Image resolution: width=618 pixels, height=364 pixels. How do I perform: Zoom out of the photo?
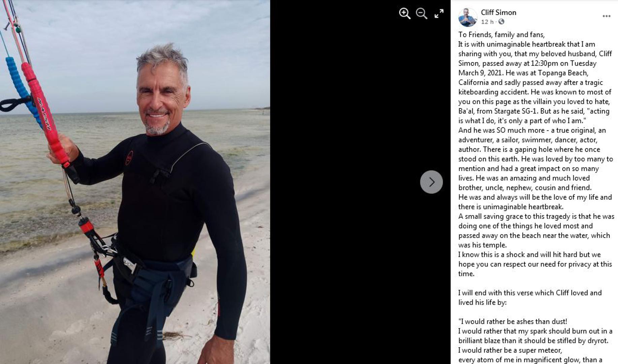(422, 13)
